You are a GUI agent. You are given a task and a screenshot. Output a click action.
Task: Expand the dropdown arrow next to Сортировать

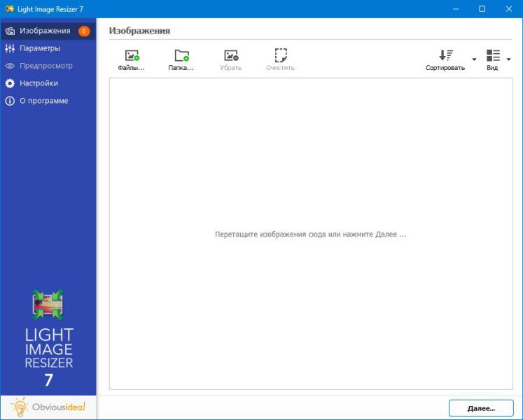point(474,59)
